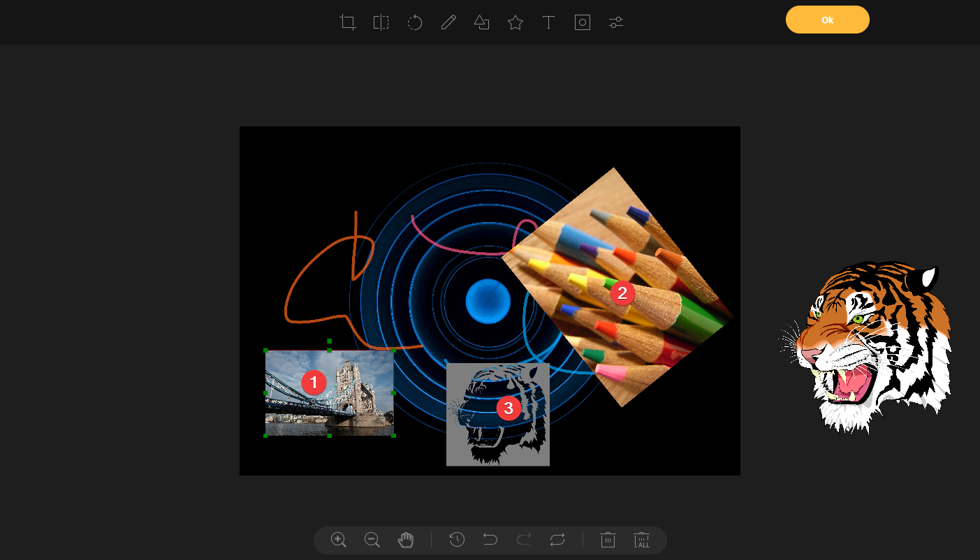Screen dimensions: 980x560
Task: Select the Crop tool
Action: [347, 22]
